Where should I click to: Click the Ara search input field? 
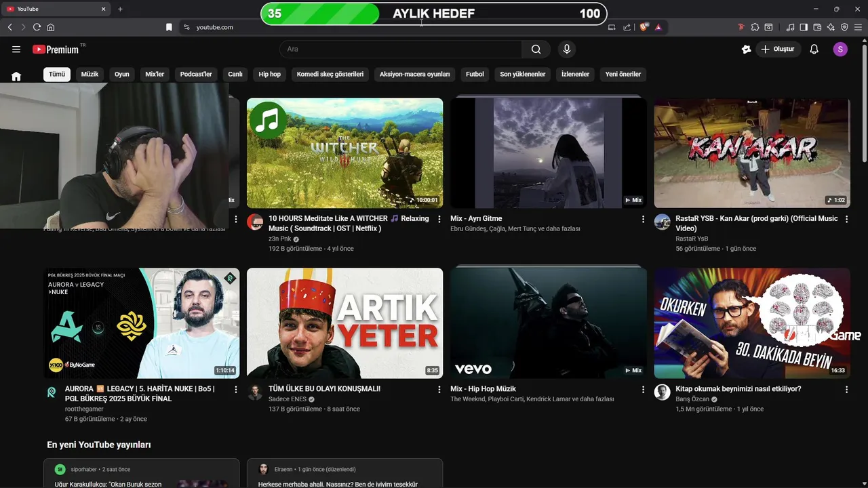[401, 49]
